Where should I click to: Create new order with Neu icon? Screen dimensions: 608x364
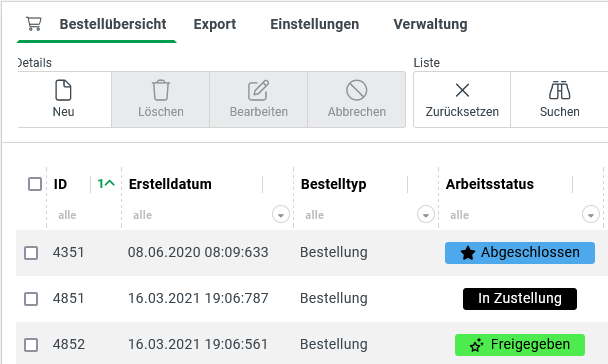63,90
